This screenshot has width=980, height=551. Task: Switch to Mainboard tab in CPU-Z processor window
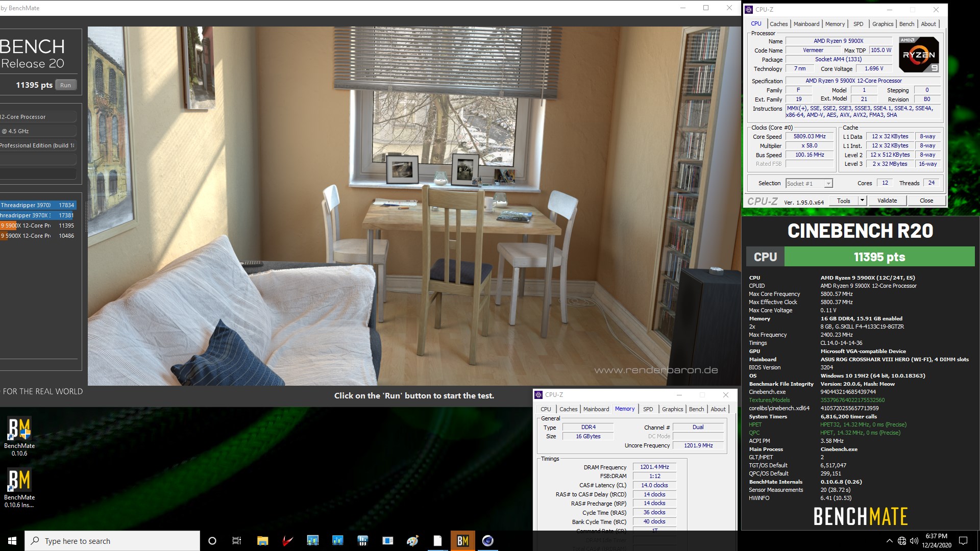pyautogui.click(x=806, y=24)
